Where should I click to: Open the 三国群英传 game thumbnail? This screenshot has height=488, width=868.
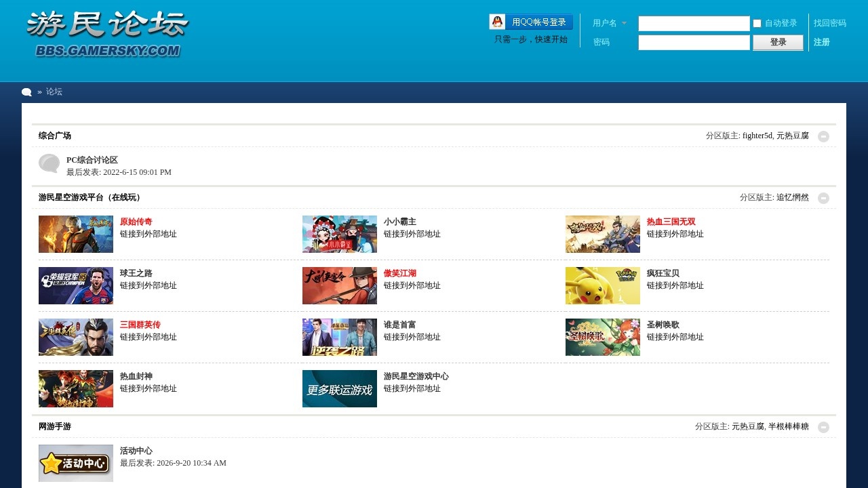pyautogui.click(x=76, y=337)
